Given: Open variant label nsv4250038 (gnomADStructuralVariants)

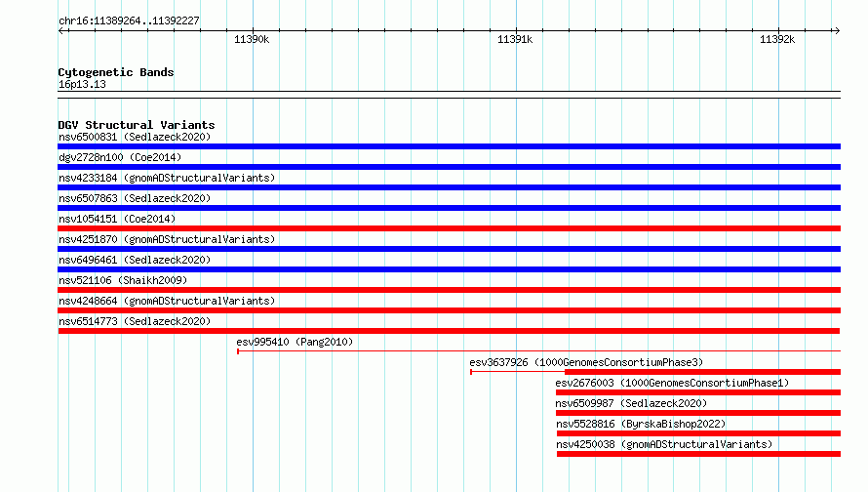Looking at the screenshot, I should click(664, 444).
